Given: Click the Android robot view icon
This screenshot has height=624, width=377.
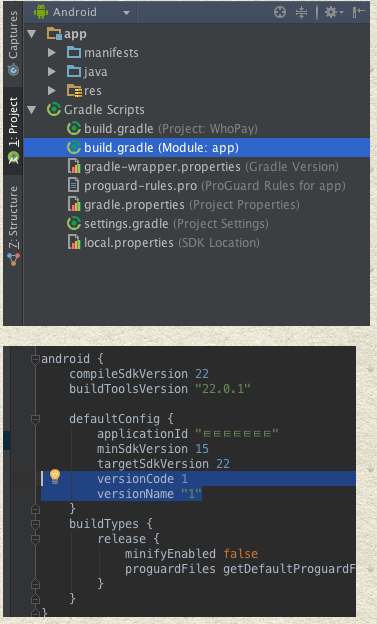Looking at the screenshot, I should tap(41, 12).
